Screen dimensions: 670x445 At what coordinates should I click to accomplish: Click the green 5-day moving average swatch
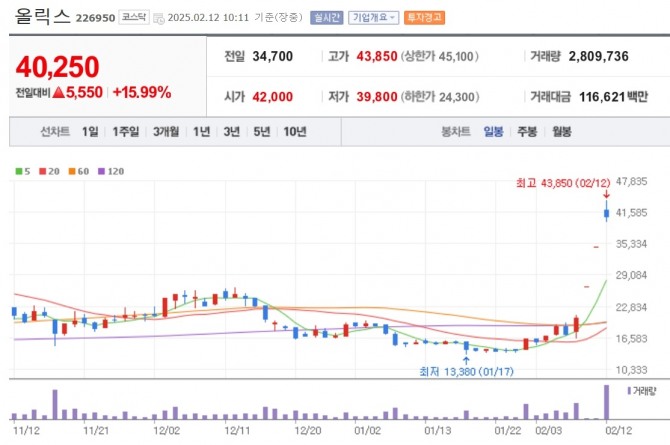[x=19, y=171]
